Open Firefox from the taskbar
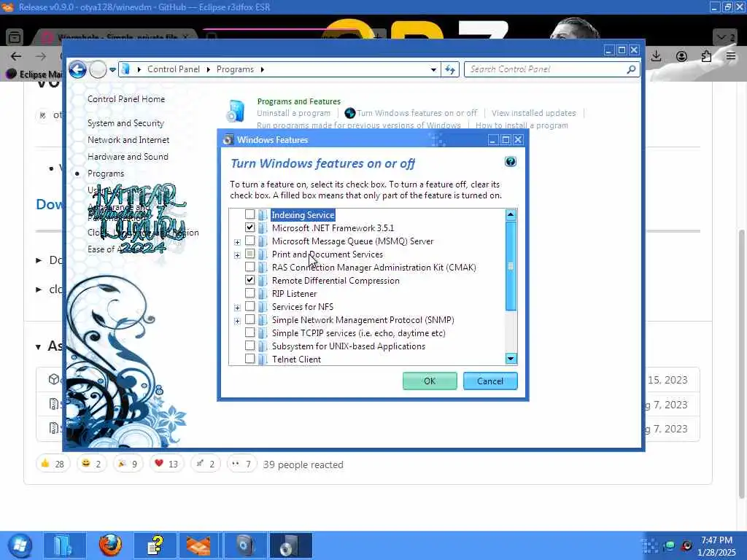Viewport: 747px width, 560px height. [111, 545]
